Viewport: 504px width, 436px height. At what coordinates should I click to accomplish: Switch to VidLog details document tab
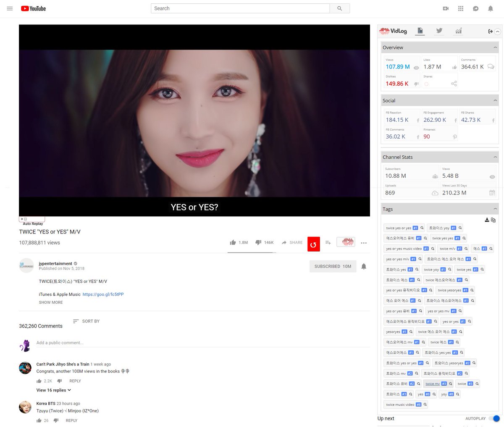[420, 31]
